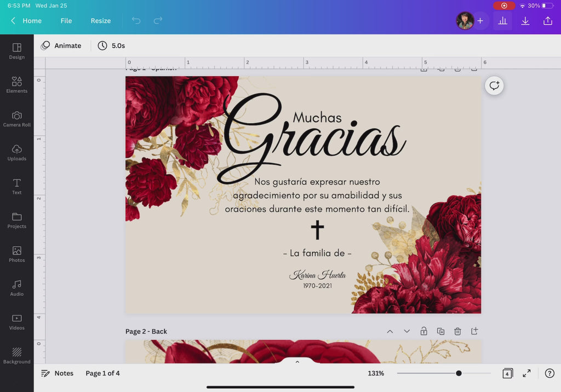Select the Text tool in sidebar
The height and width of the screenshot is (392, 561).
click(17, 187)
